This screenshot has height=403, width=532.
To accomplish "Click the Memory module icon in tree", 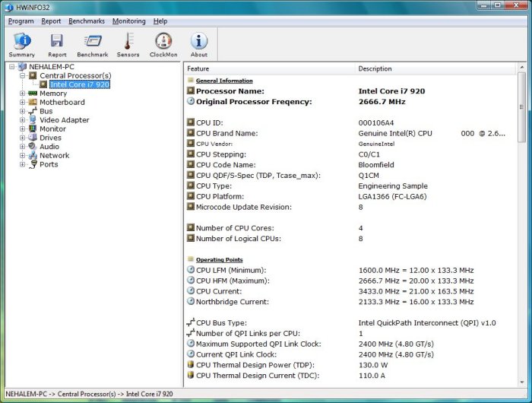I will [x=33, y=93].
